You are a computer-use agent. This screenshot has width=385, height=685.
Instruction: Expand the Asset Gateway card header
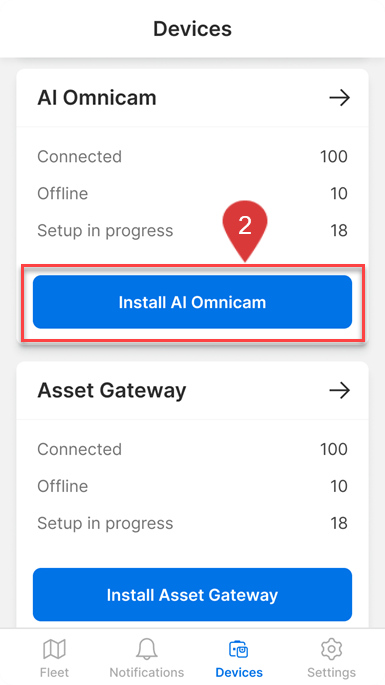(192, 390)
